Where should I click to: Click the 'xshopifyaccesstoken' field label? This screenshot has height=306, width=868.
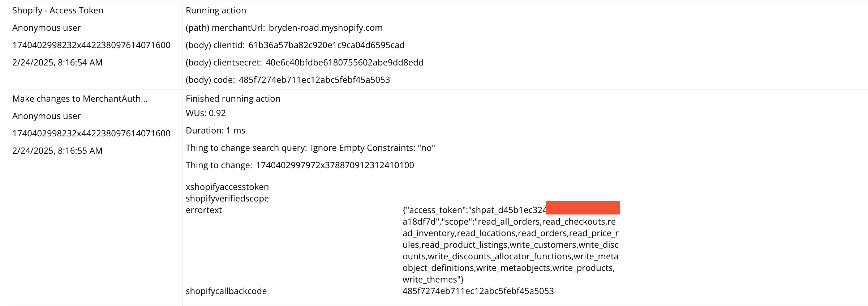pyautogui.click(x=227, y=187)
